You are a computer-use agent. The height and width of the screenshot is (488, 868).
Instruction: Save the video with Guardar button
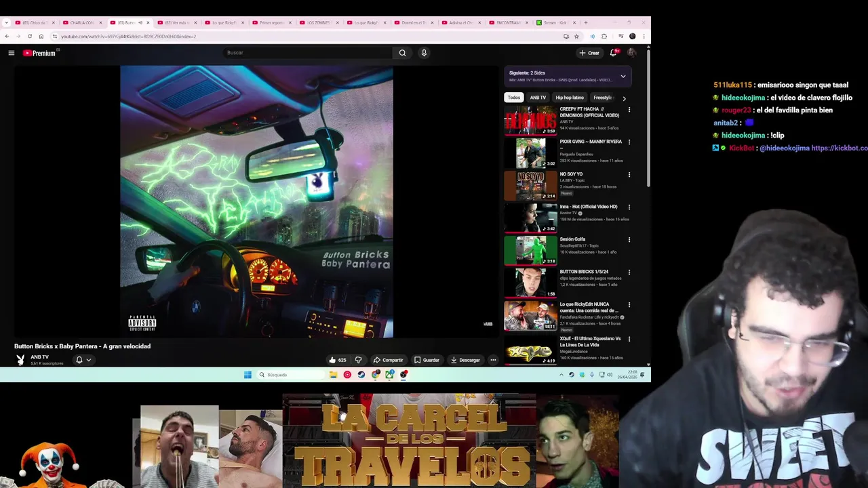(427, 360)
